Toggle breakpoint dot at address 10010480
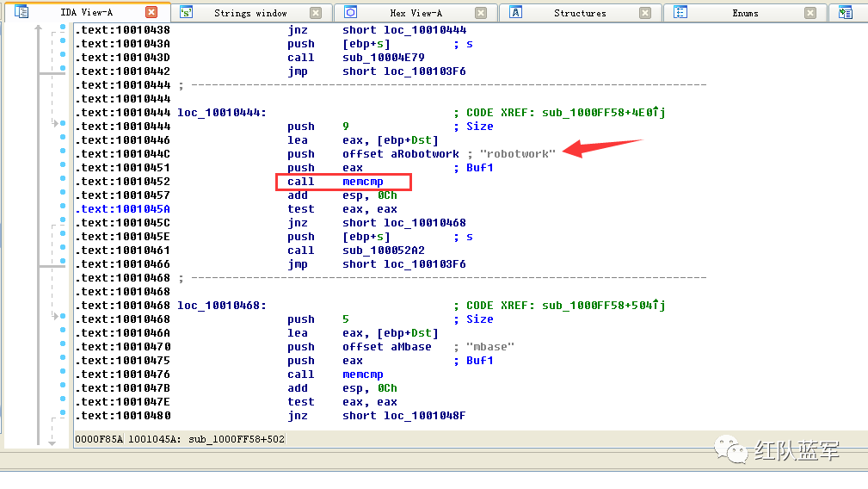 coord(63,413)
